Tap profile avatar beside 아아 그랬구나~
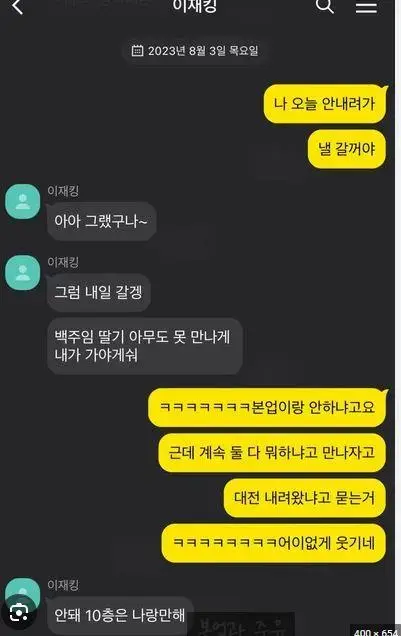 [x=22, y=202]
